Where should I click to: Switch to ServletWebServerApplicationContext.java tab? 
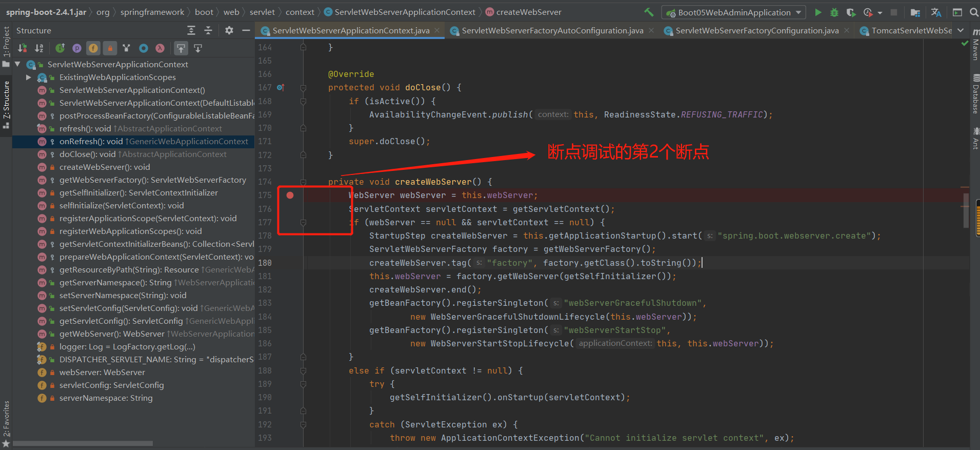click(x=350, y=30)
